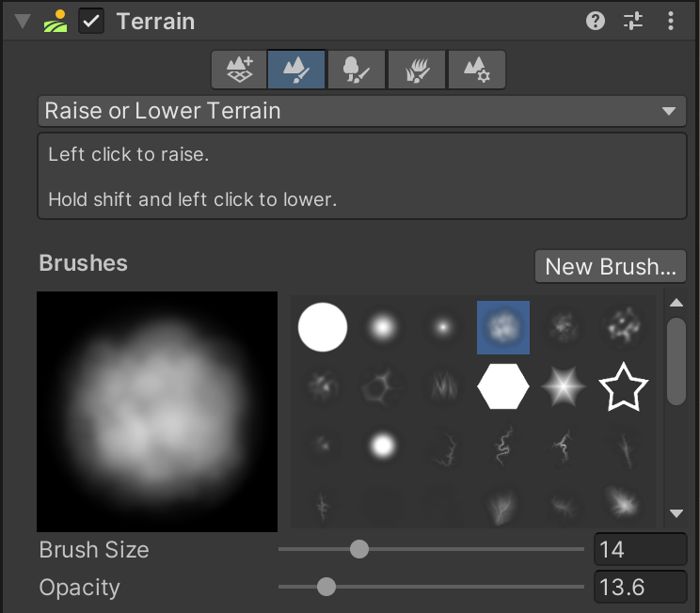This screenshot has width=700, height=613.
Task: Open the Terrain component help reference
Action: tap(595, 21)
